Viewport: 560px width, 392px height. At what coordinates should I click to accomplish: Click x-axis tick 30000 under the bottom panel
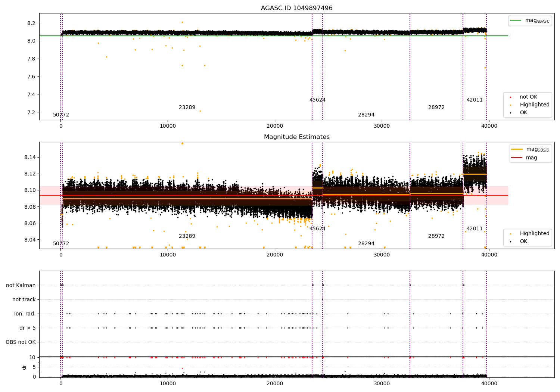point(382,384)
